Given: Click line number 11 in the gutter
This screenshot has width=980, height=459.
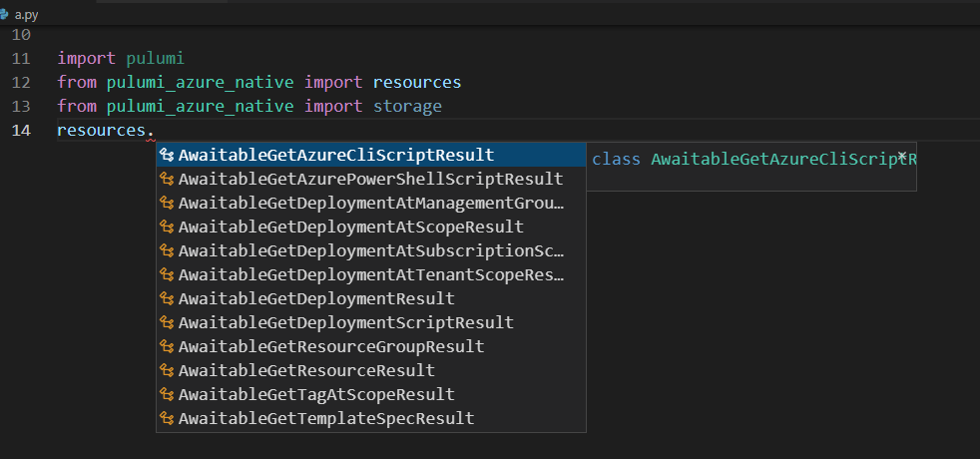Looking at the screenshot, I should (x=21, y=59).
